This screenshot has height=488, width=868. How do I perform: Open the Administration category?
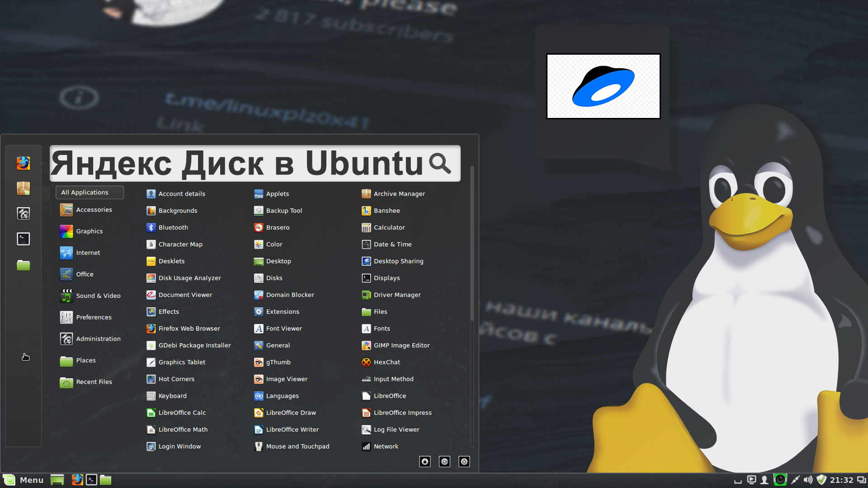(x=98, y=339)
